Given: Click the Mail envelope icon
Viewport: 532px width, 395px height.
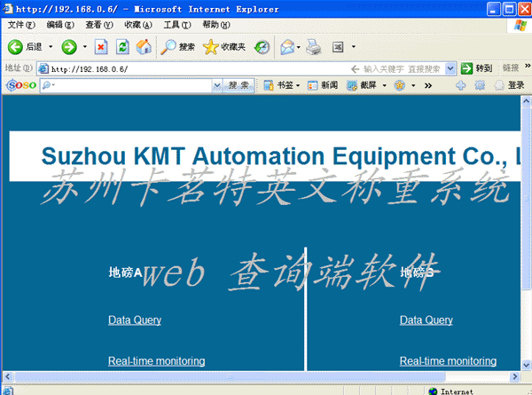Looking at the screenshot, I should coord(287,47).
